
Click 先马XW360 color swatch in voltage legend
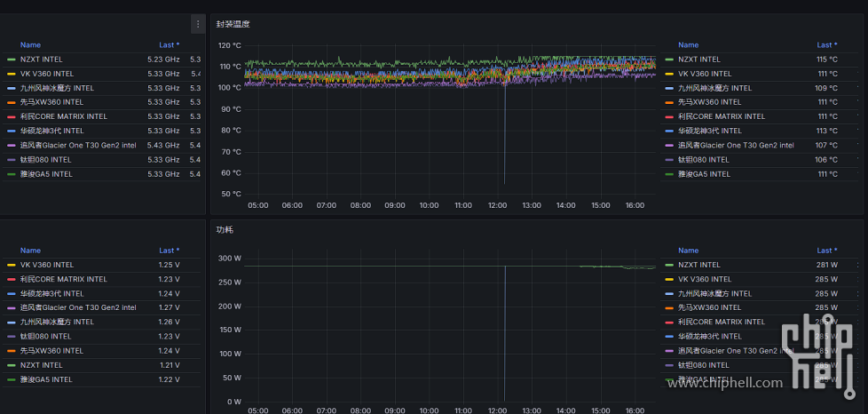[x=11, y=351]
